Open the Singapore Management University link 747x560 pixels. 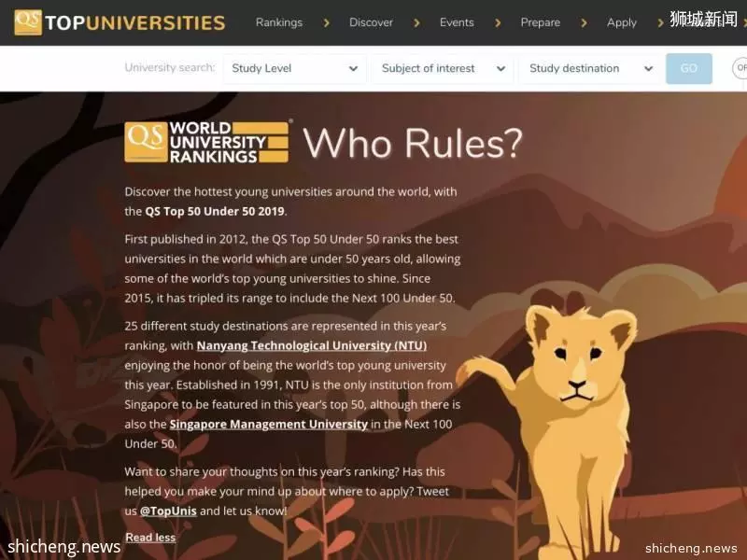tap(269, 425)
